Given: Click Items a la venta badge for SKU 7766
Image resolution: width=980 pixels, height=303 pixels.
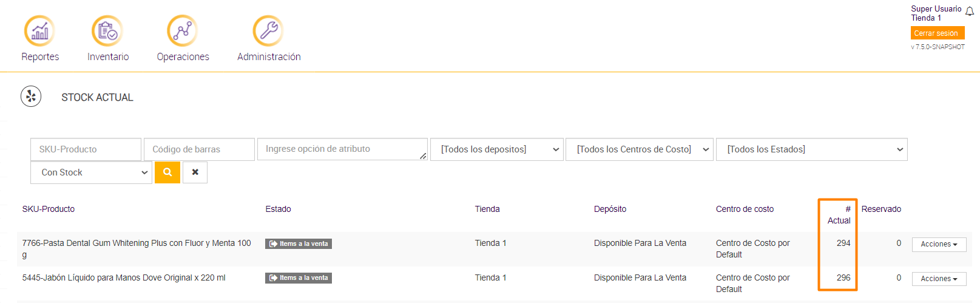Looking at the screenshot, I should 299,243.
